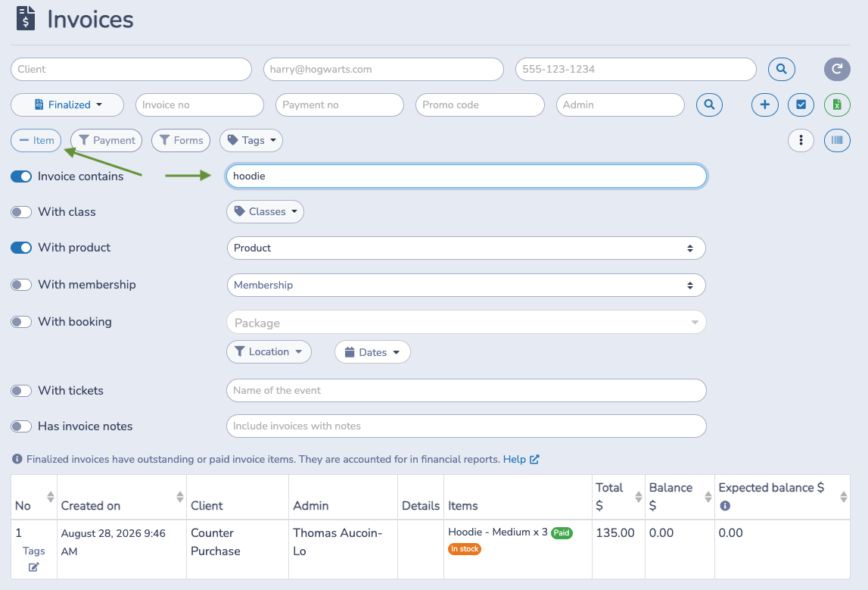Click the Include invoices with notes field
This screenshot has height=590, width=868.
tap(466, 426)
